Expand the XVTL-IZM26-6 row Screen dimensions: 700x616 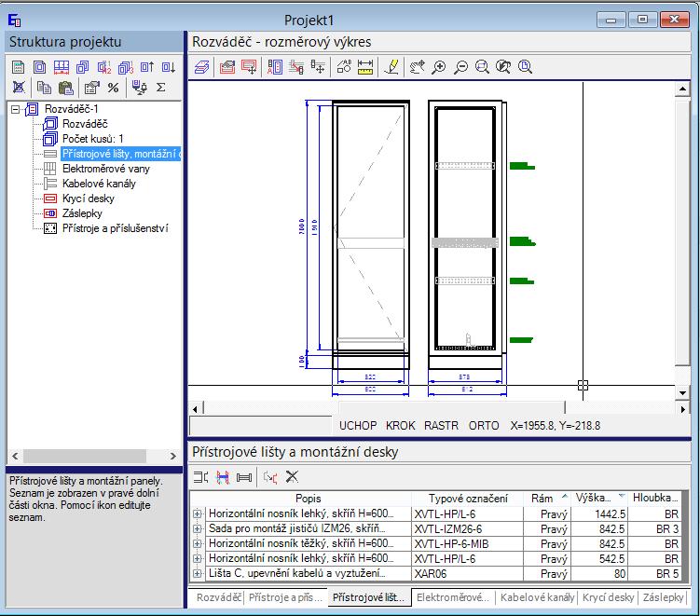click(x=197, y=528)
